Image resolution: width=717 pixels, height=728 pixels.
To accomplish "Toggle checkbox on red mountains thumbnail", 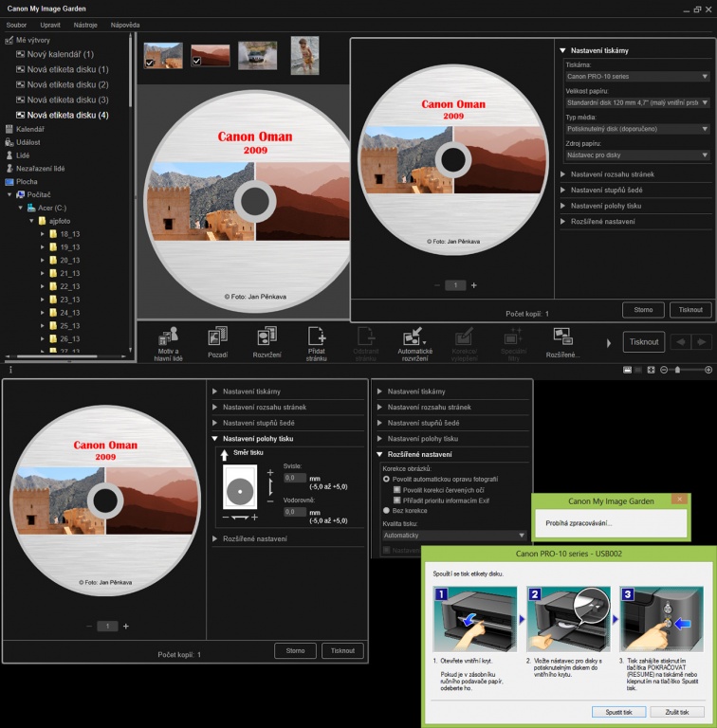I will pyautogui.click(x=196, y=61).
